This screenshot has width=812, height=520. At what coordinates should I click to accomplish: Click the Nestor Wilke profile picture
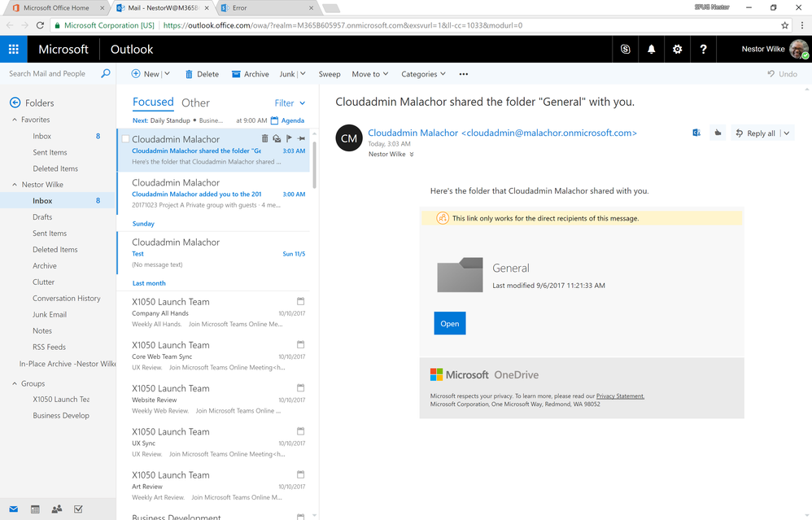798,49
